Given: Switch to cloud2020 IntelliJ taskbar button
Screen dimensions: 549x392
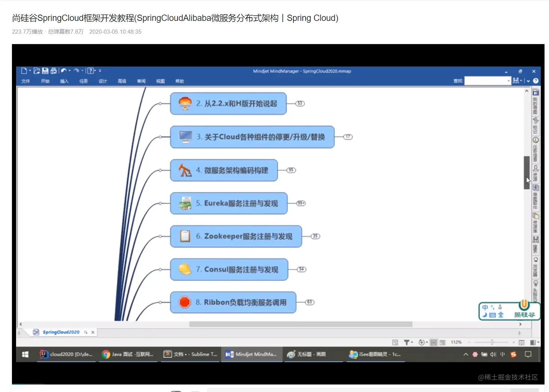Looking at the screenshot, I should click(67, 354).
